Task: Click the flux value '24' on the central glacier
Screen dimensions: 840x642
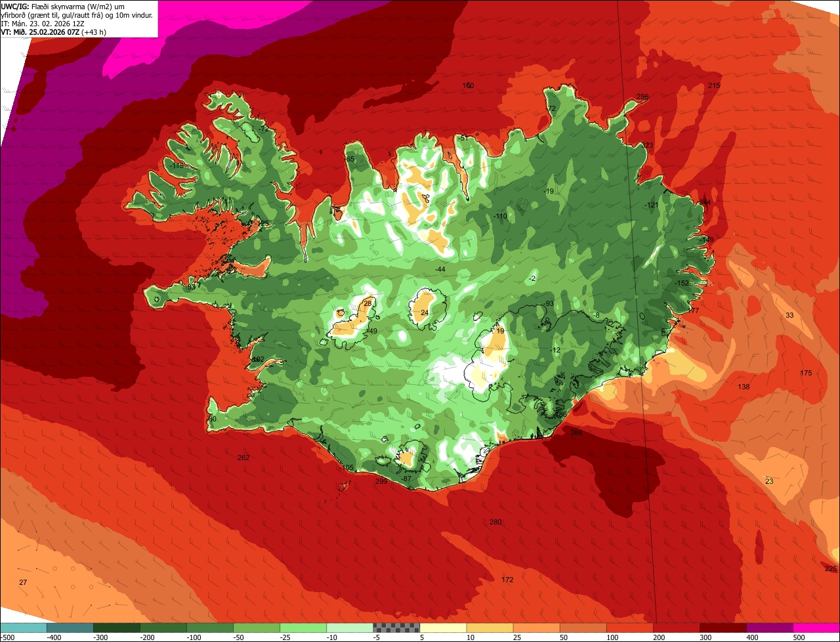Action: [x=425, y=312]
